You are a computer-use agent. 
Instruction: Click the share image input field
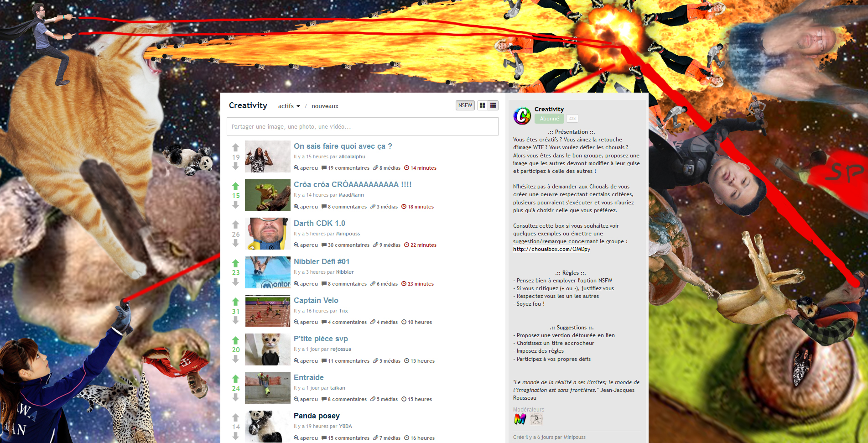pos(362,127)
